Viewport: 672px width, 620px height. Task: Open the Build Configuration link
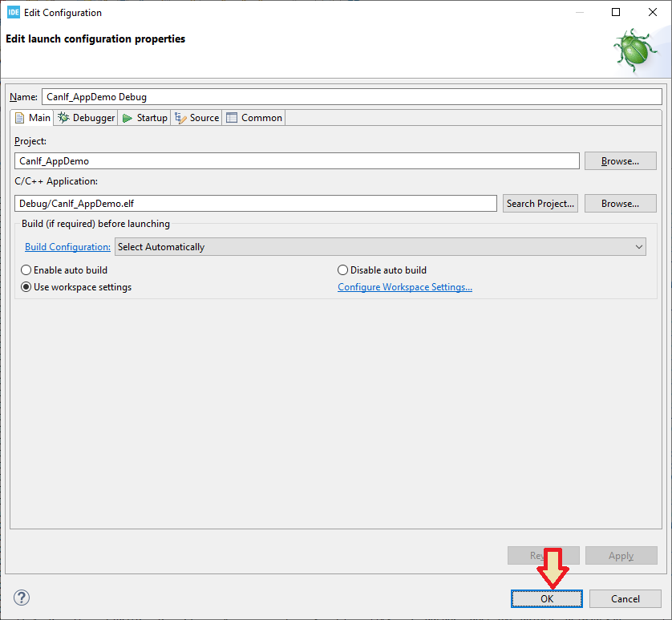coord(67,247)
